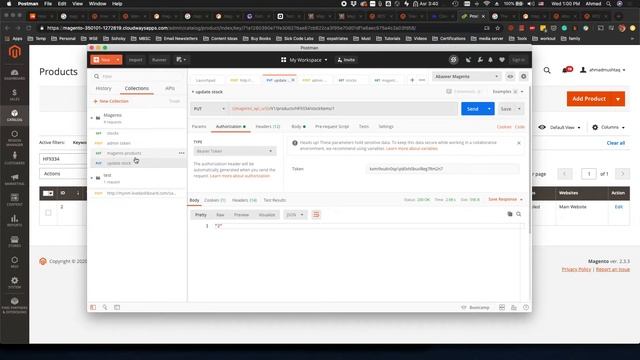The image size is (640, 360).
Task: Open Magento admin notifications bell
Action: pyautogui.click(x=566, y=70)
